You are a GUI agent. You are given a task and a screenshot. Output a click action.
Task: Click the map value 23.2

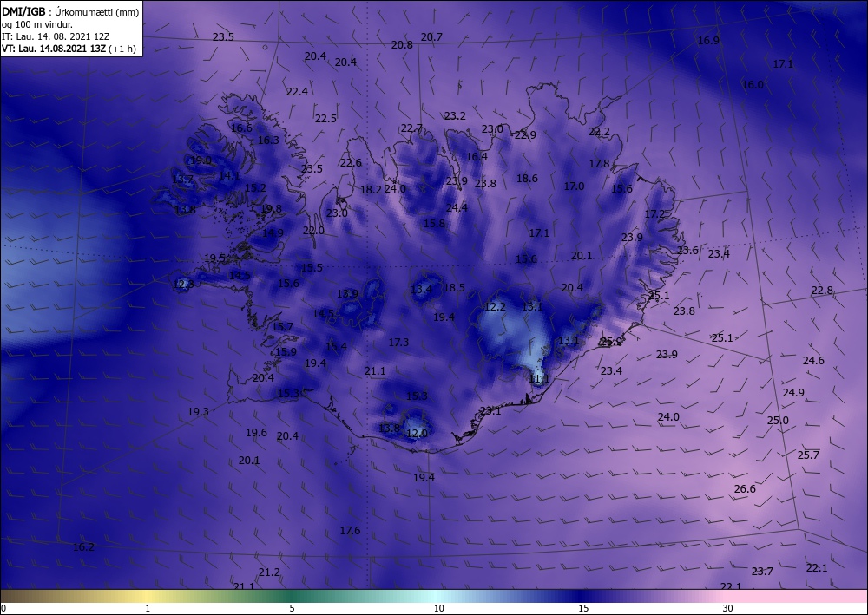tap(455, 116)
